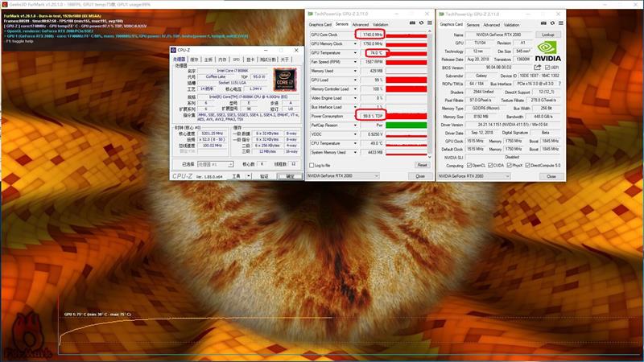
Task: Click screenshot camera icon in GPU-Z Sensors window
Action: pyautogui.click(x=412, y=23)
